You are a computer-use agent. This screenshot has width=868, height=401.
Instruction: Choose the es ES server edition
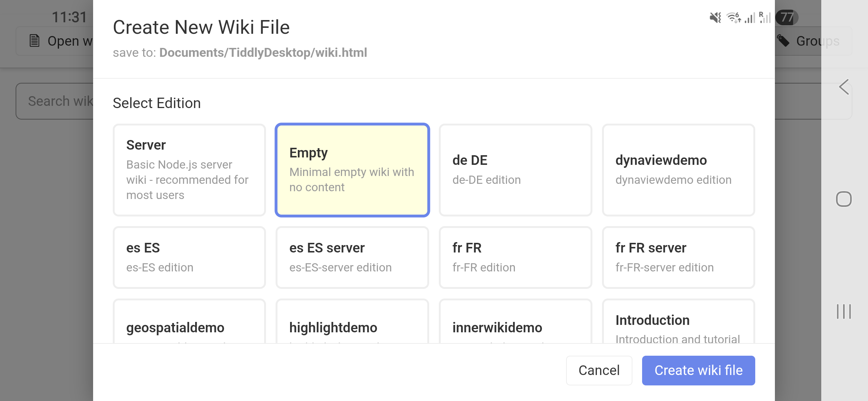pos(352,257)
